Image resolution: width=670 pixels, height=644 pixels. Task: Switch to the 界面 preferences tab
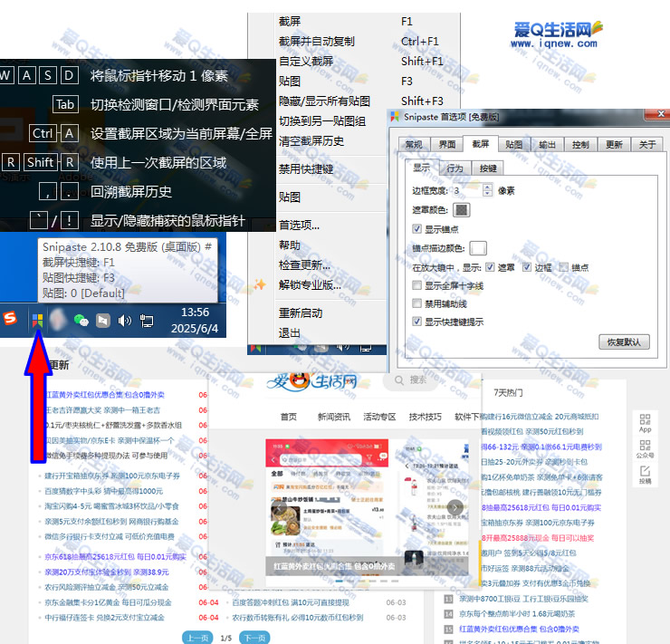(447, 144)
